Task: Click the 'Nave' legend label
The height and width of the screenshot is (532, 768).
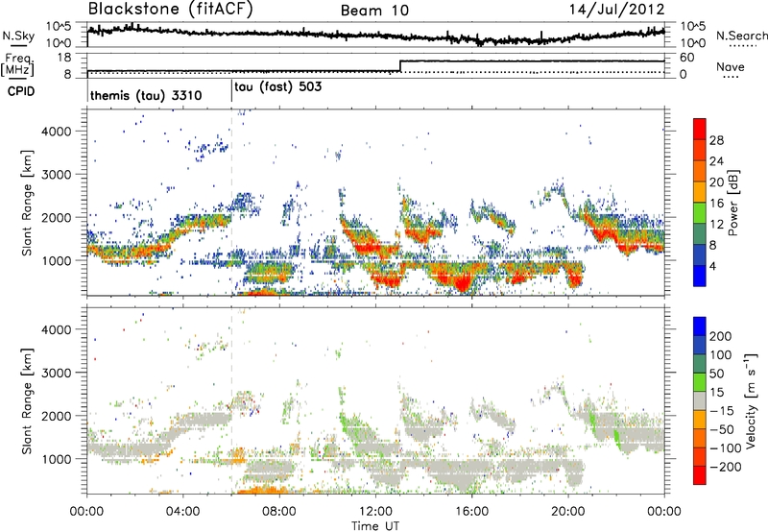Action: pos(731,66)
